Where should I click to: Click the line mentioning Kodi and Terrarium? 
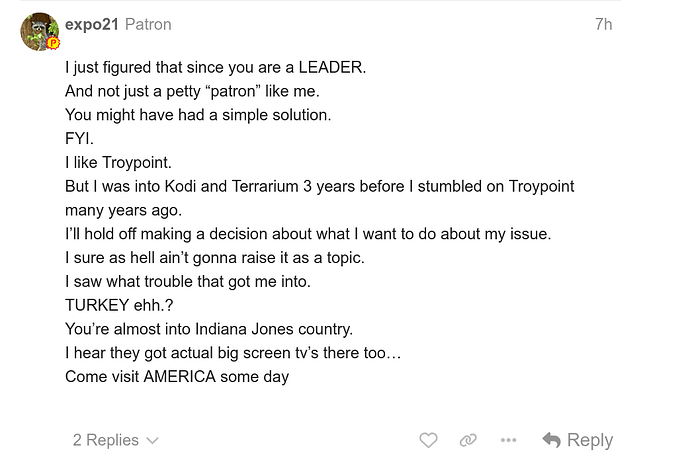pos(319,187)
